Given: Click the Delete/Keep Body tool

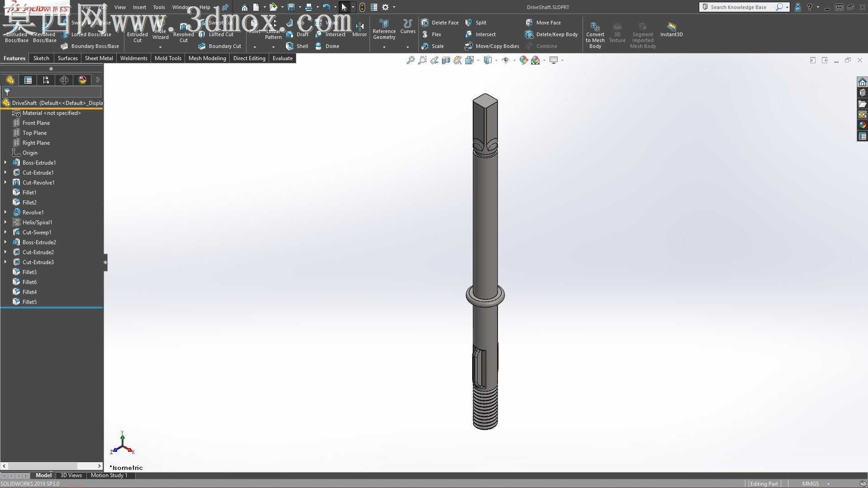Looking at the screenshot, I should (x=551, y=34).
